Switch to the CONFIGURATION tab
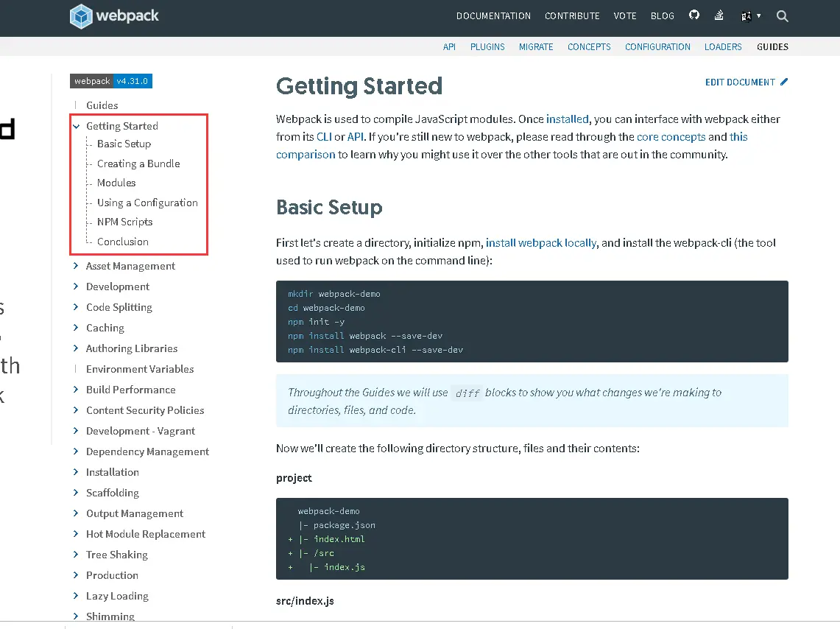The width and height of the screenshot is (840, 629). pyautogui.click(x=657, y=46)
